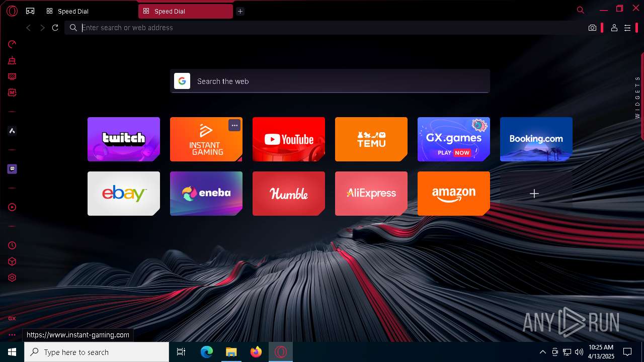Open the Temu speed dial tile

tap(371, 139)
